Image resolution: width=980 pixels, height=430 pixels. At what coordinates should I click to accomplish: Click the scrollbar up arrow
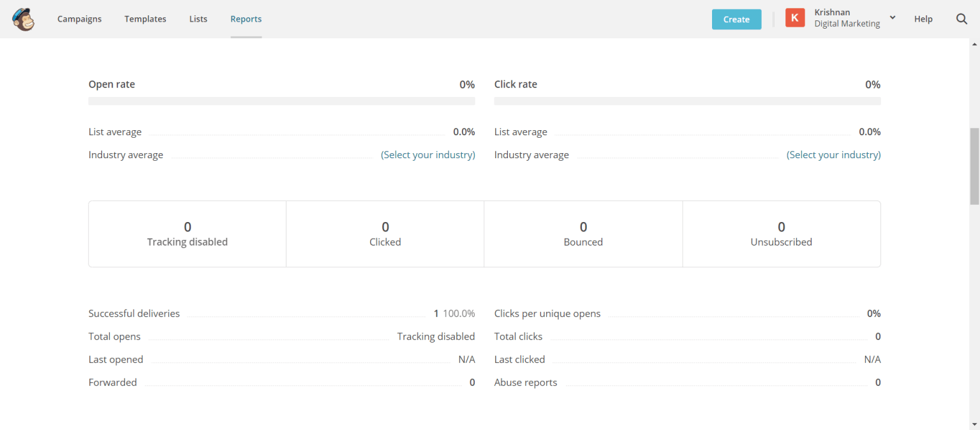[x=974, y=44]
